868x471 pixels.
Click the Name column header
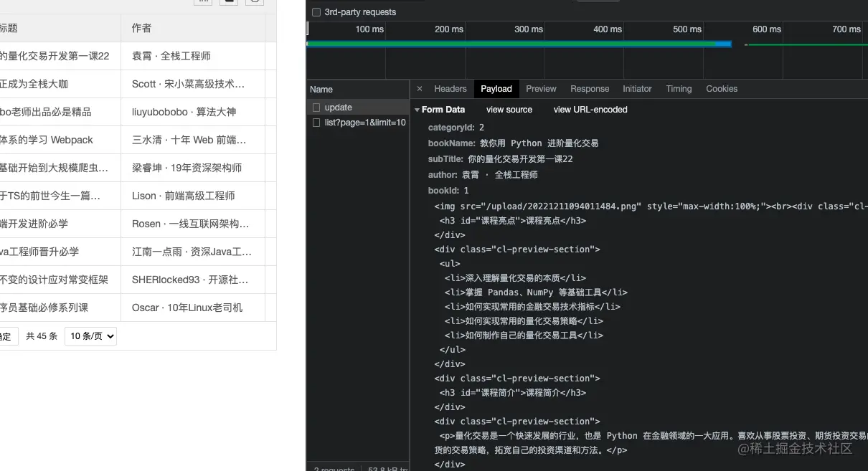tap(358, 90)
